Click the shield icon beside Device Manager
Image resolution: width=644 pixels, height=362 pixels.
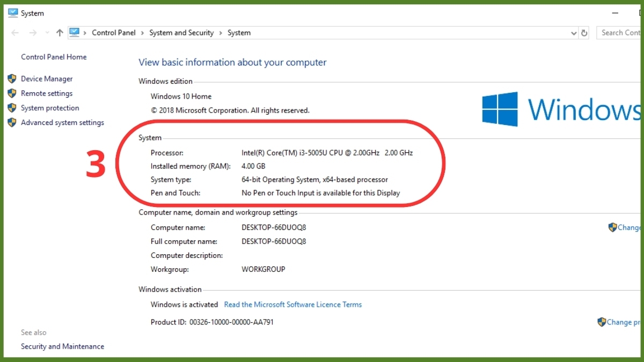click(12, 79)
